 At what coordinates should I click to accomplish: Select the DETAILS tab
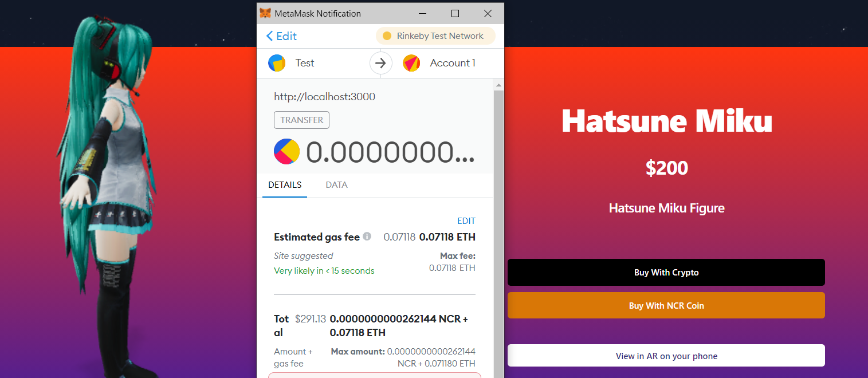285,185
